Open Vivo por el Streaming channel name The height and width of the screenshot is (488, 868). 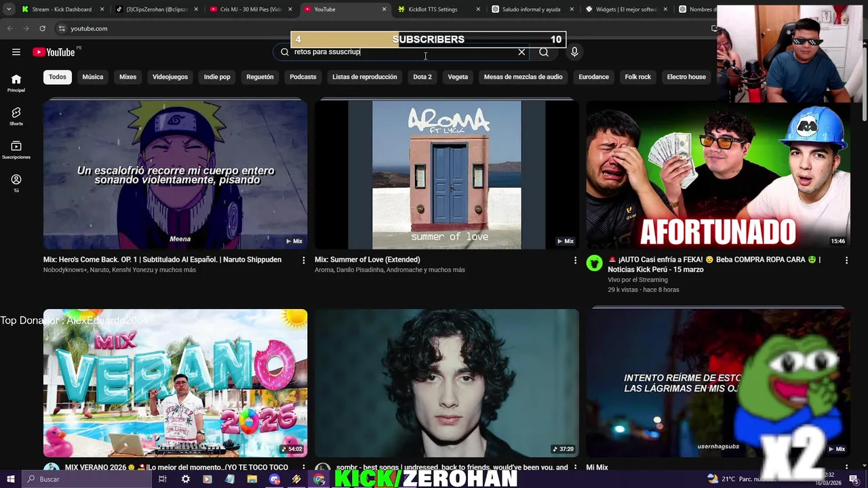(x=637, y=279)
